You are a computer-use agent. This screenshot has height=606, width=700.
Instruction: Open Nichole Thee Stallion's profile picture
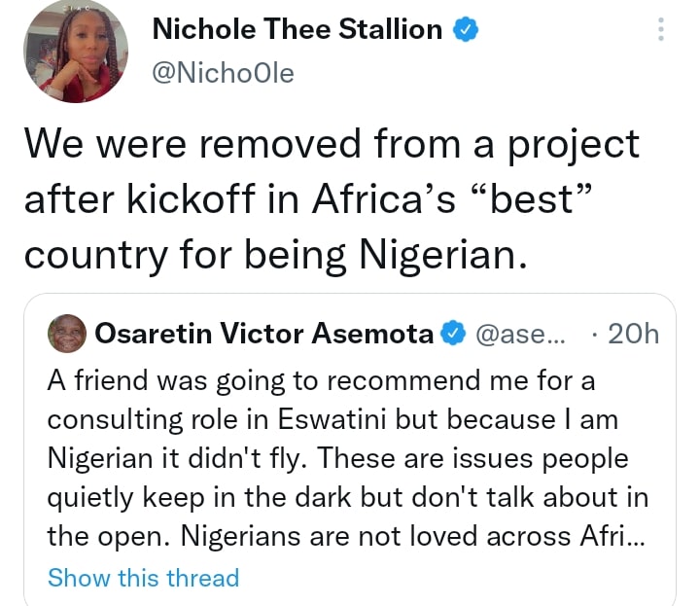[x=83, y=52]
